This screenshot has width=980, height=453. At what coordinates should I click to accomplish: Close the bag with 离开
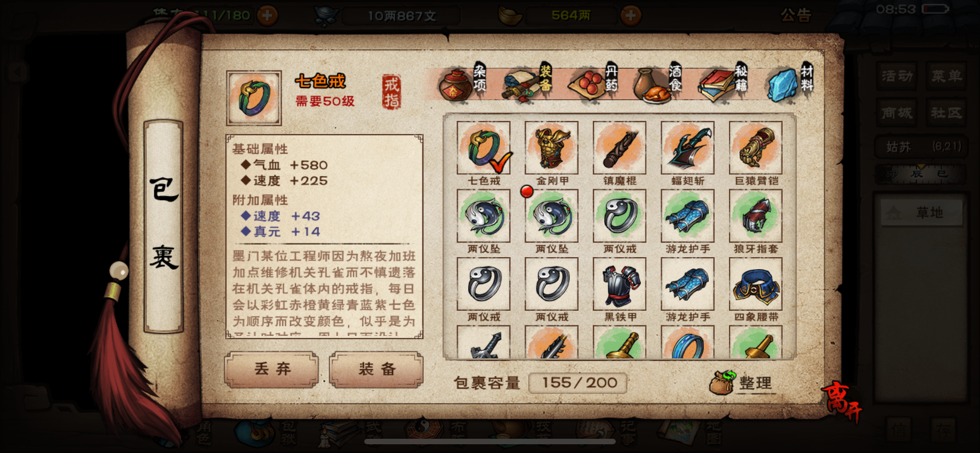point(841,402)
